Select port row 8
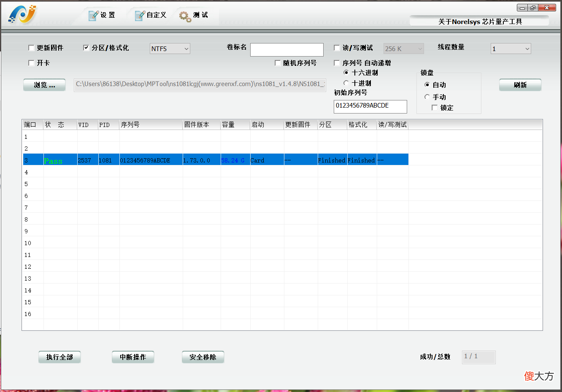 click(215, 219)
